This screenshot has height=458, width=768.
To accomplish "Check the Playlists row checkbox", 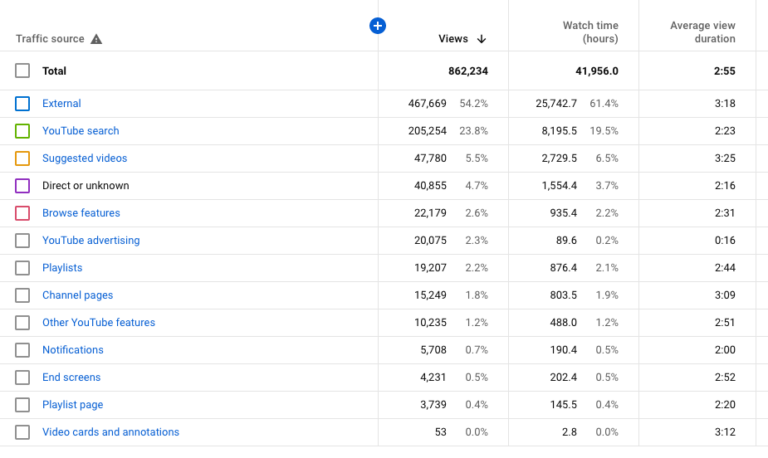I will tap(22, 268).
